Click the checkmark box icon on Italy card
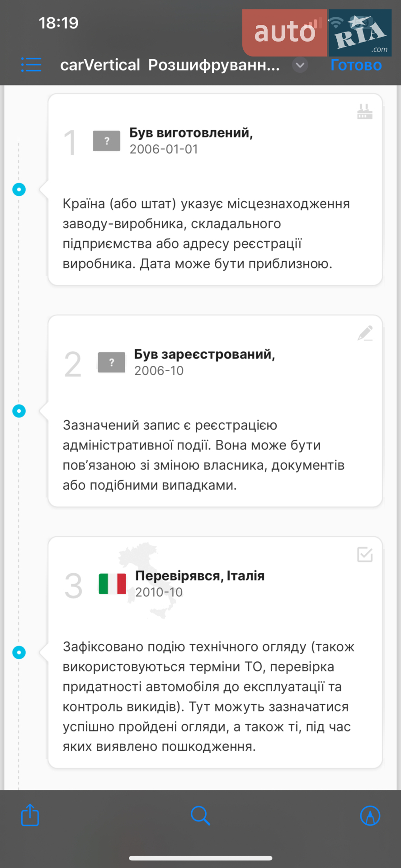Viewport: 401px width, 868px height. tap(365, 554)
